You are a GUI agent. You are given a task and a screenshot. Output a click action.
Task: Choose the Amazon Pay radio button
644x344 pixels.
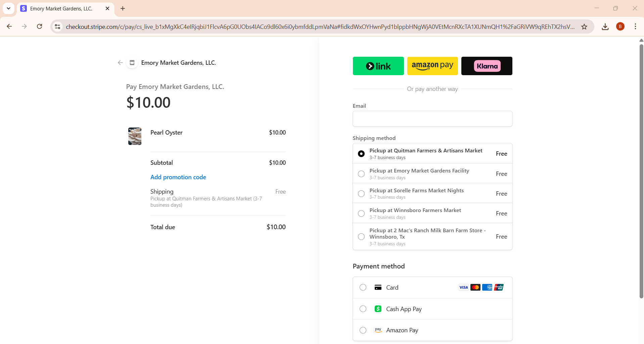(x=363, y=330)
